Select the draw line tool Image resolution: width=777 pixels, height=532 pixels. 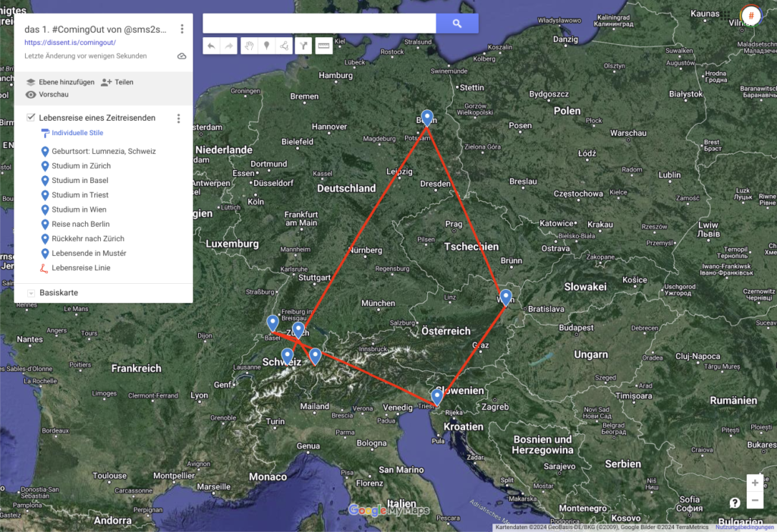[285, 46]
